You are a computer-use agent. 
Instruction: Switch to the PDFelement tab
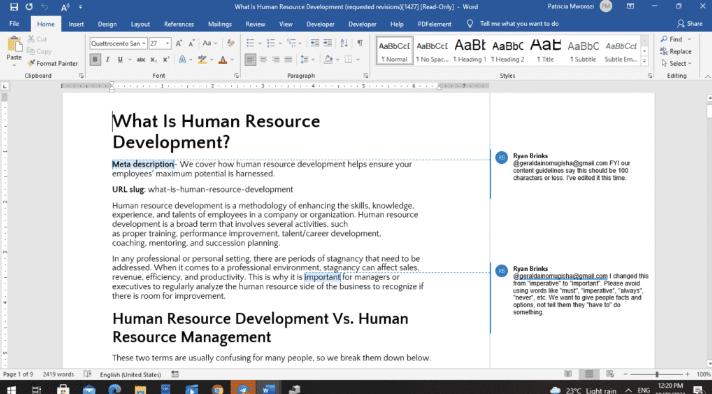(x=435, y=25)
